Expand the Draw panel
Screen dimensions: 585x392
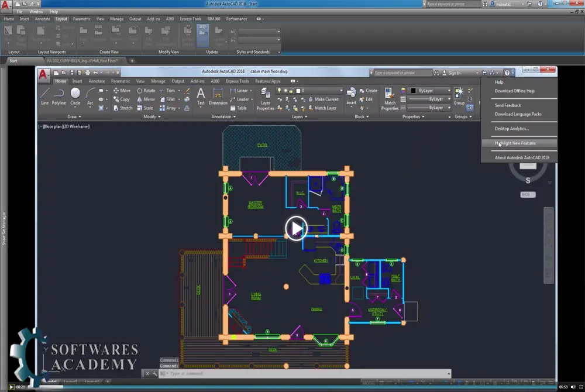(x=74, y=117)
